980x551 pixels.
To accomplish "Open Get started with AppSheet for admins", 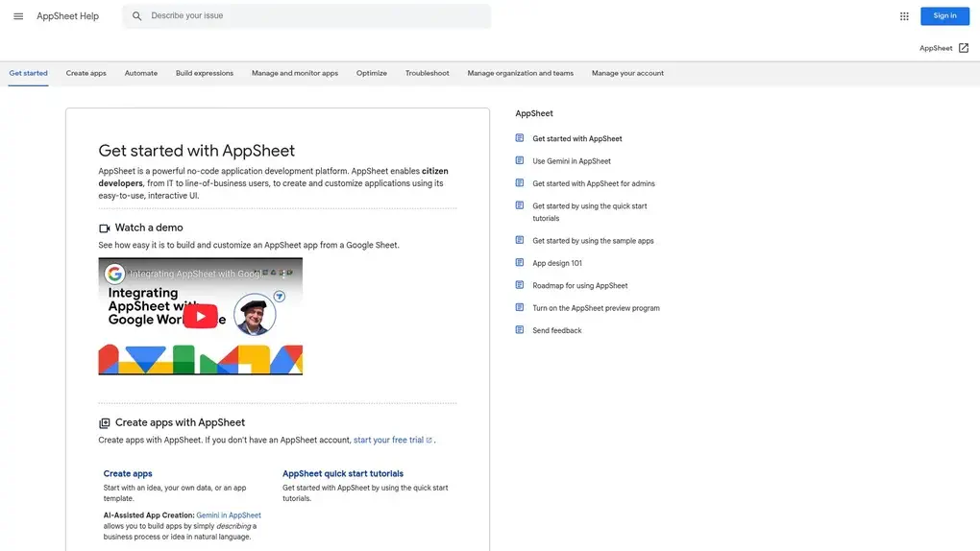I will (593, 183).
